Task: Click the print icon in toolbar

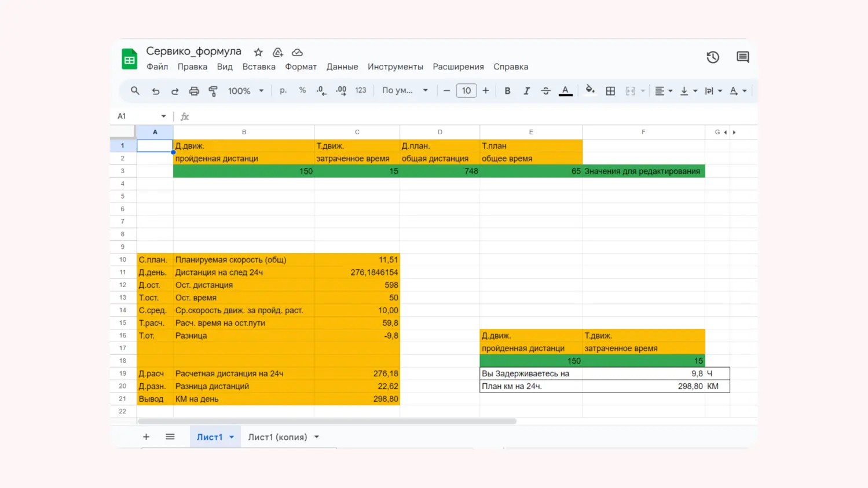Action: (x=194, y=91)
